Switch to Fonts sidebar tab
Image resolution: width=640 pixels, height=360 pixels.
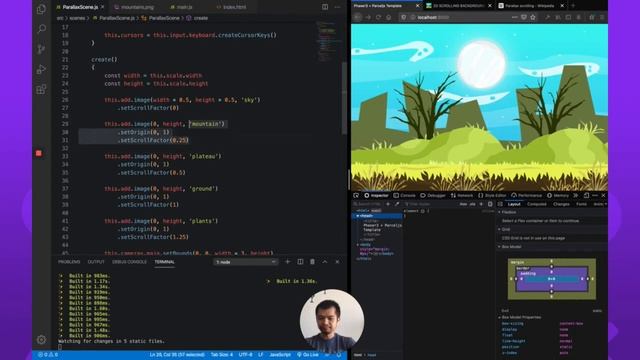click(x=581, y=204)
